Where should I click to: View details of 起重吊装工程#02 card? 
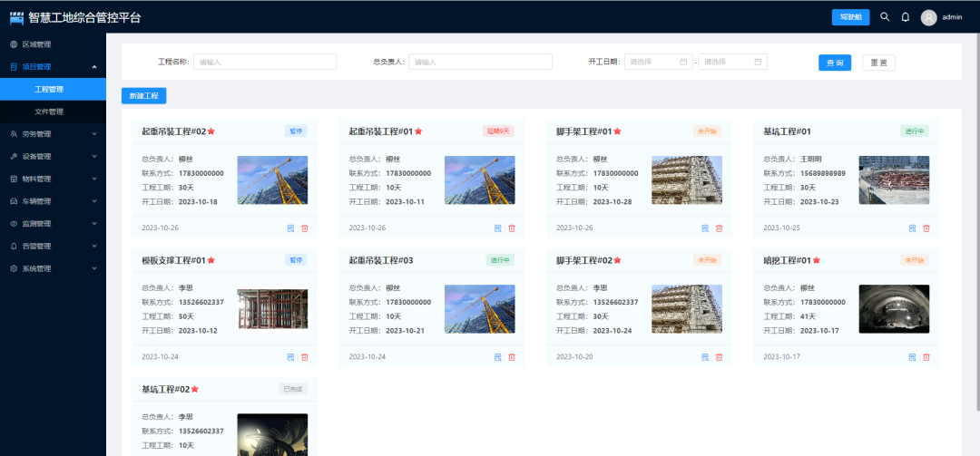pos(290,228)
